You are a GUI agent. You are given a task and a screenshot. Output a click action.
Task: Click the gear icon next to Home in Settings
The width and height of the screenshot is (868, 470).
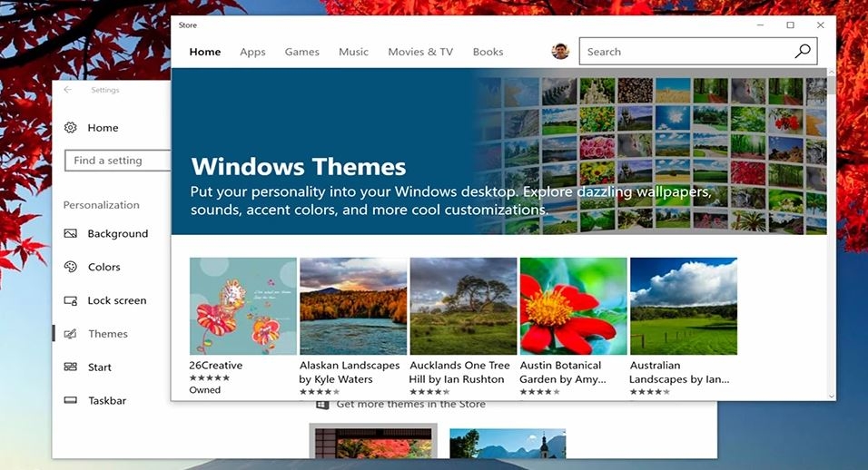click(70, 128)
